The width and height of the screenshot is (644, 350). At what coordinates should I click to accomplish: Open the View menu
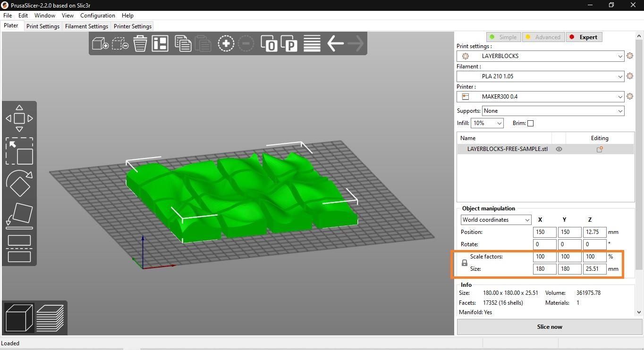[68, 16]
